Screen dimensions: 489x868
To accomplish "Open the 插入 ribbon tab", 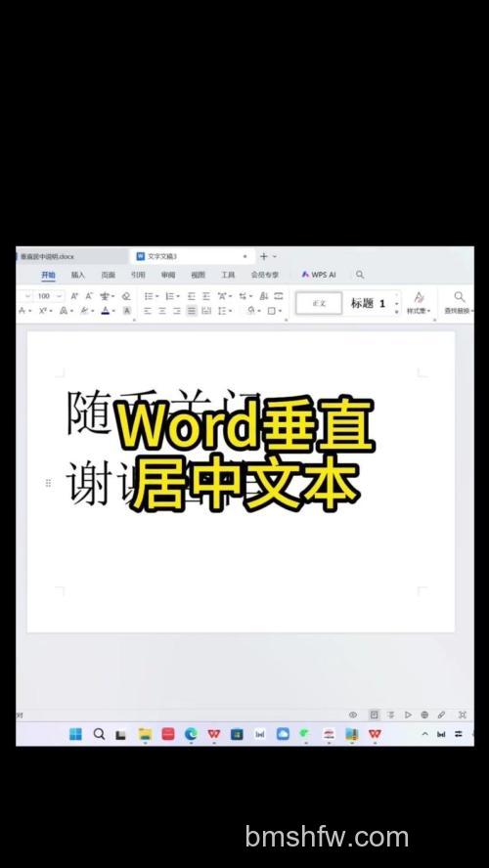I will (x=78, y=275).
